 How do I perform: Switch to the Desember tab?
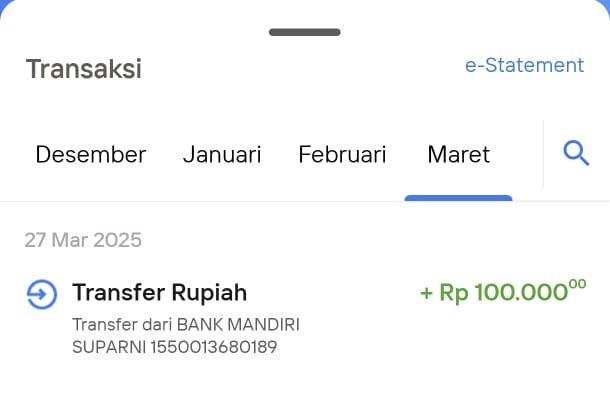(91, 154)
